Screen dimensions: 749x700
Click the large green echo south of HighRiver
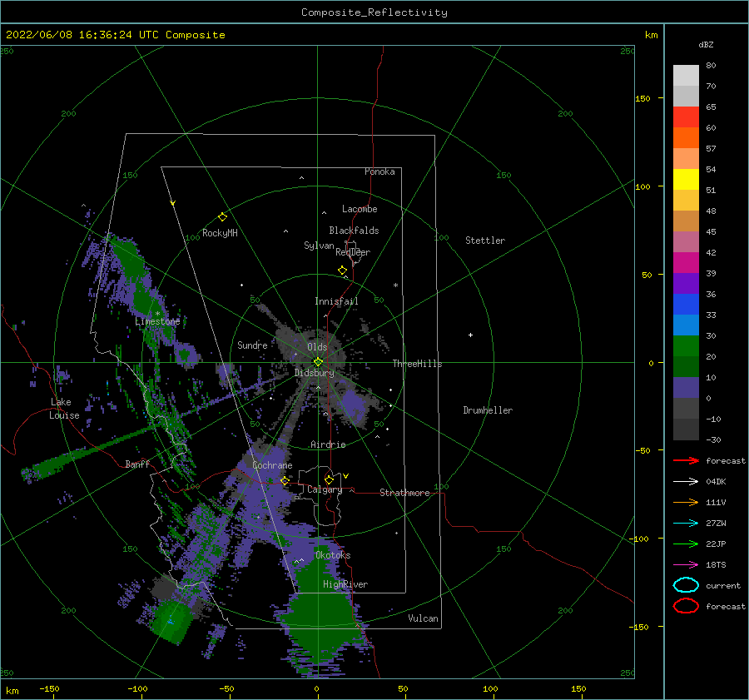(x=319, y=621)
